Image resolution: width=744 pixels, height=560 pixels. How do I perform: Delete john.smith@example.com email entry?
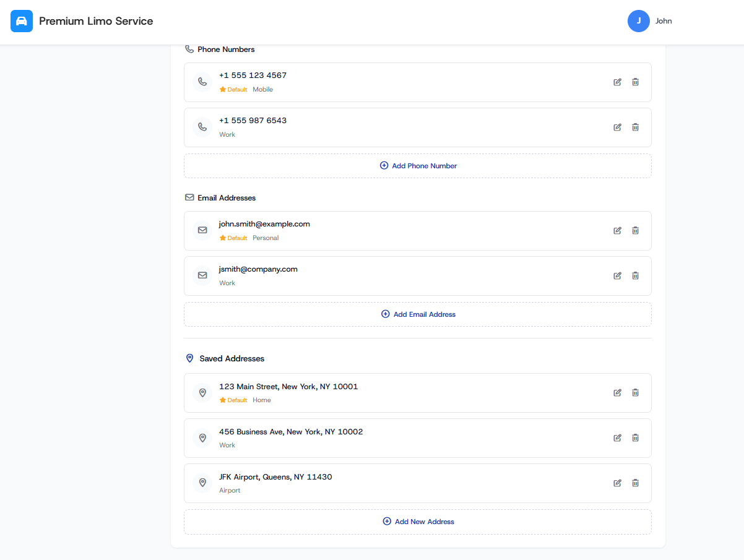coord(635,231)
